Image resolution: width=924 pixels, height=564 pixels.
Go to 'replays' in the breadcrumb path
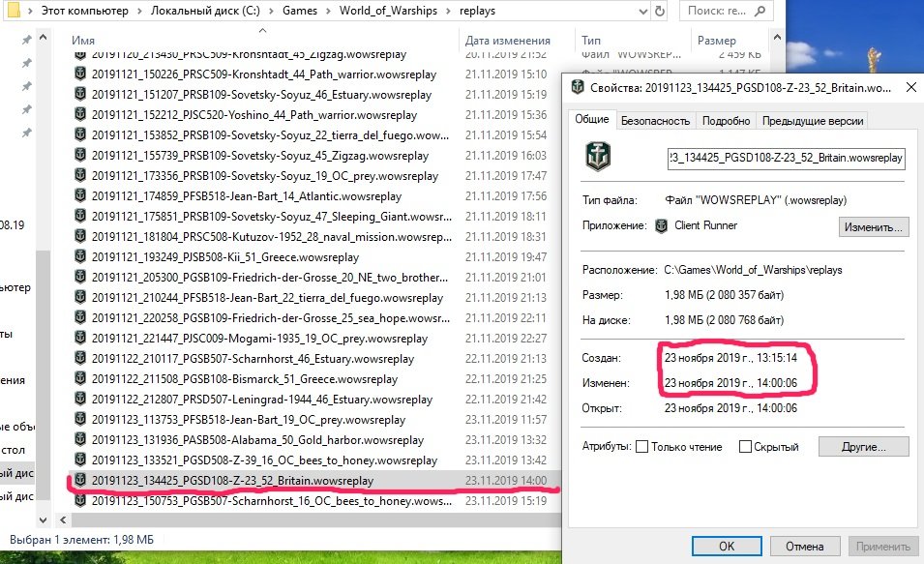tap(477, 11)
